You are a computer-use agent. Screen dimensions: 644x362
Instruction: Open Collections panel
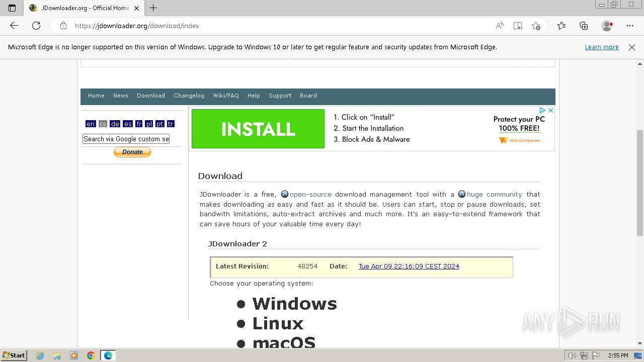click(584, 26)
